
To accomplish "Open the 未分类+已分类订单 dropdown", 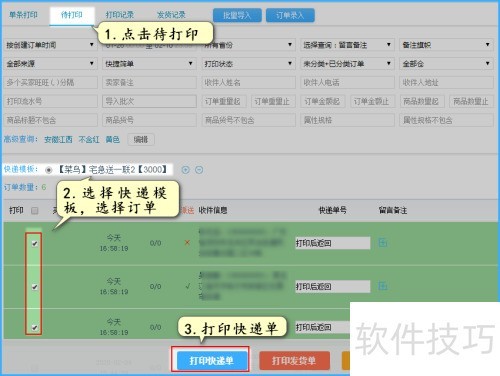I will point(347,63).
